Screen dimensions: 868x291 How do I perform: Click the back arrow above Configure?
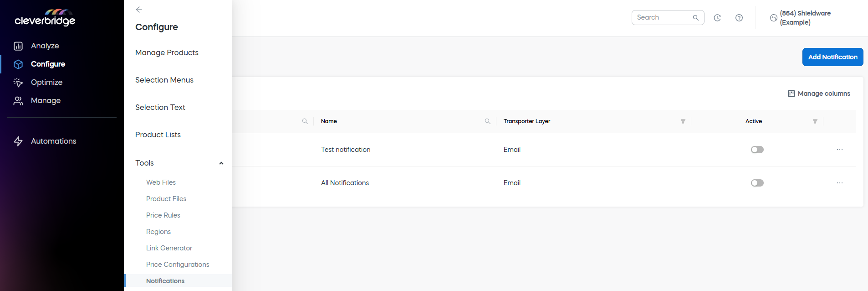[139, 10]
